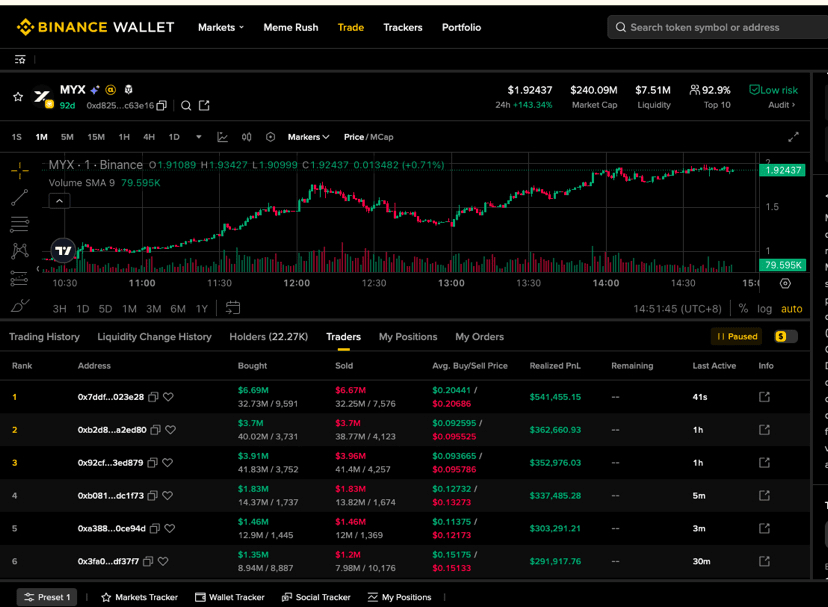Set chart range to 5D
Viewport: 828px width, 607px height.
(105, 309)
